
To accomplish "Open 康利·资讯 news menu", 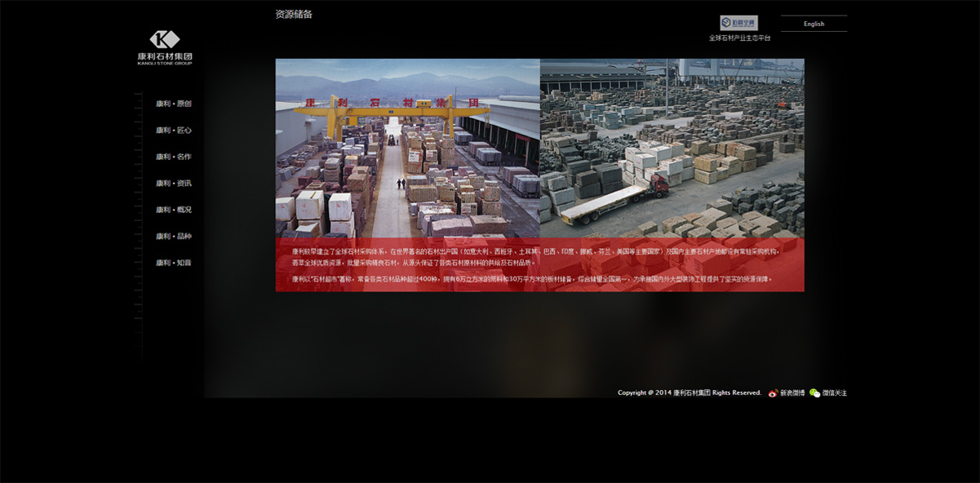I will (173, 184).
